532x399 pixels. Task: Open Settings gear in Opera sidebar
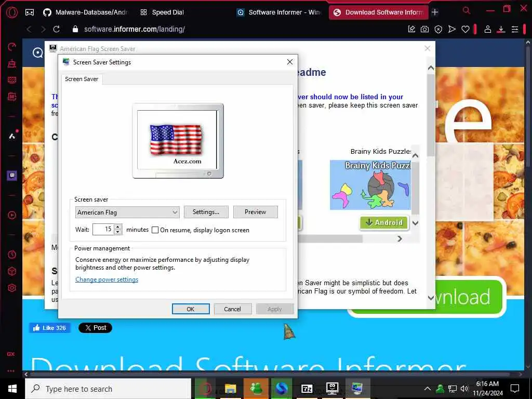point(12,288)
